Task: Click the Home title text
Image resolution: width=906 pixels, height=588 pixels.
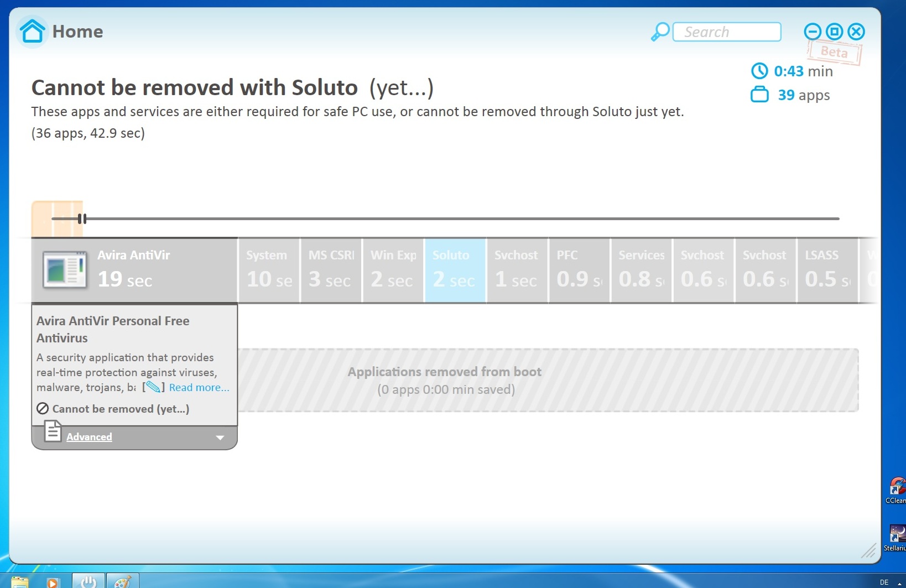Action: (x=77, y=32)
